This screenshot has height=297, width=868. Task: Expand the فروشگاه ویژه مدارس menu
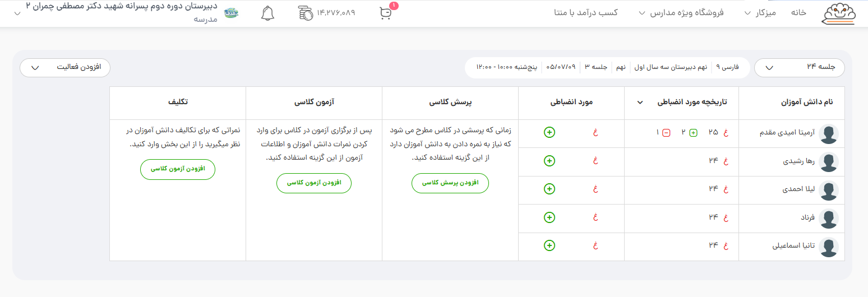(x=681, y=12)
